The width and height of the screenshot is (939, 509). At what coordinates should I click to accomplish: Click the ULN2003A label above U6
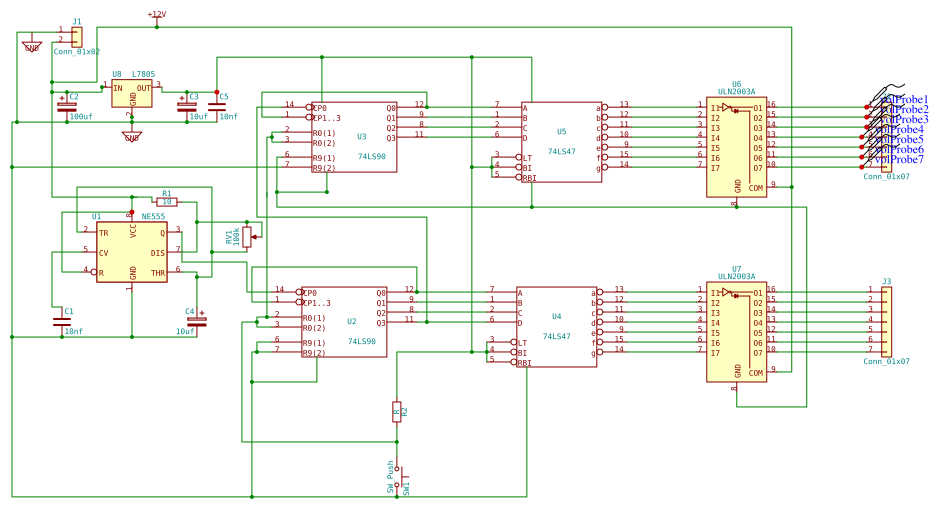click(x=737, y=92)
